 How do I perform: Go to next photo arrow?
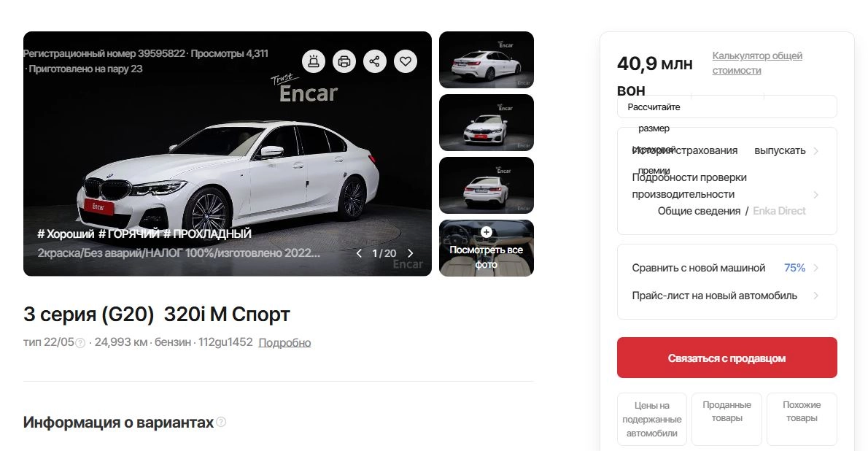point(410,253)
